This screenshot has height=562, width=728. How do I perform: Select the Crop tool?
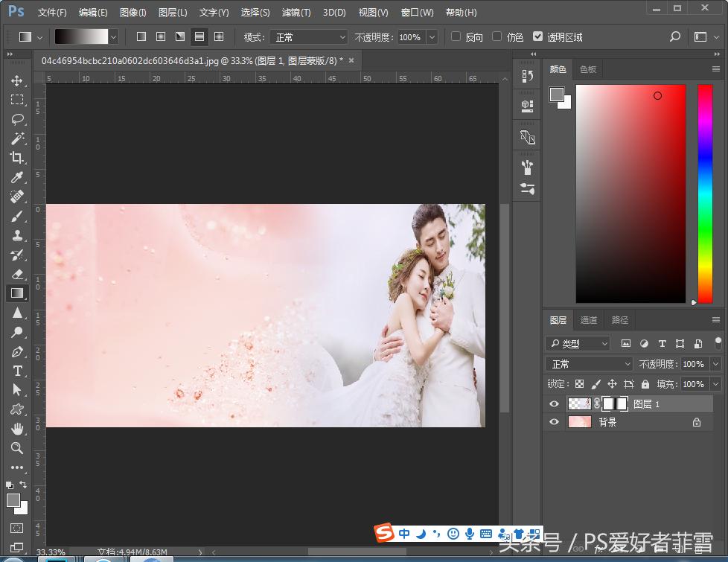click(x=16, y=158)
